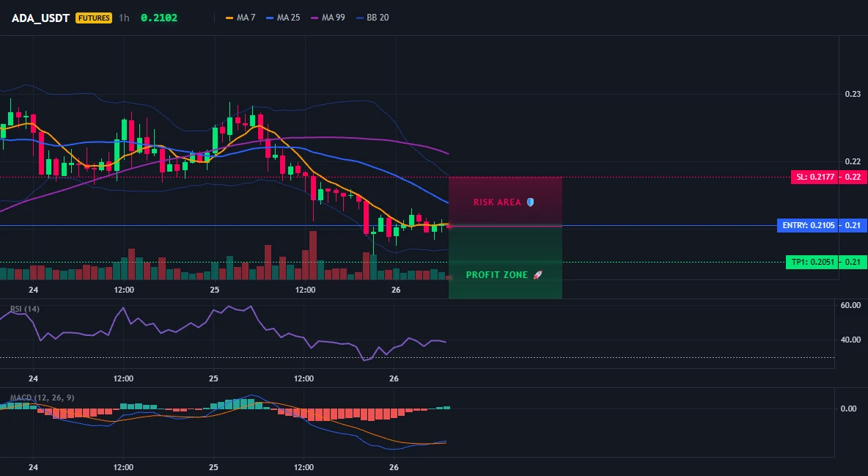Click the rocket icon in PROFIT ZONE
The height and width of the screenshot is (476, 868).
(537, 275)
